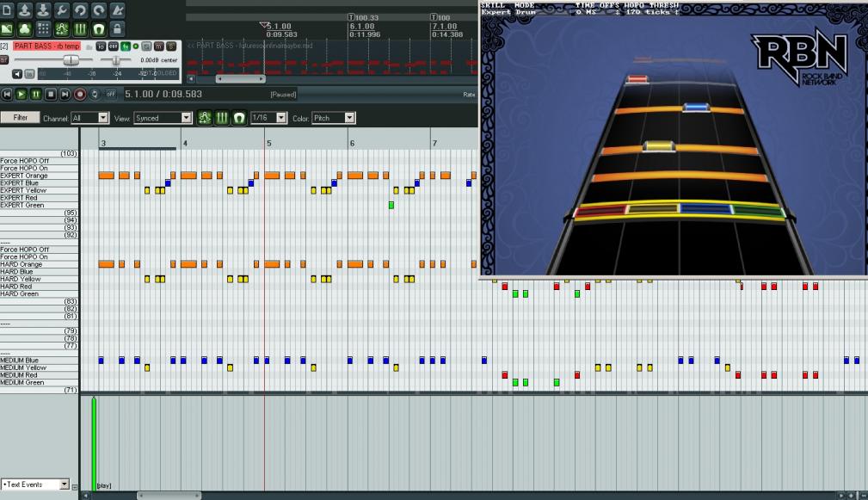Adjust the track volume fader
868x500 pixels.
coord(71,59)
